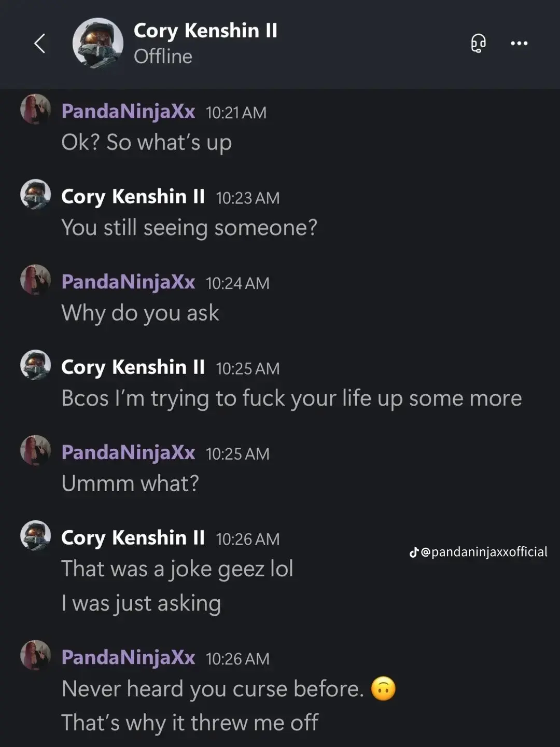Screen dimensions: 560x747
Task: Click the PandaNinjaXx username on 10:21 AM message
Action: point(129,110)
